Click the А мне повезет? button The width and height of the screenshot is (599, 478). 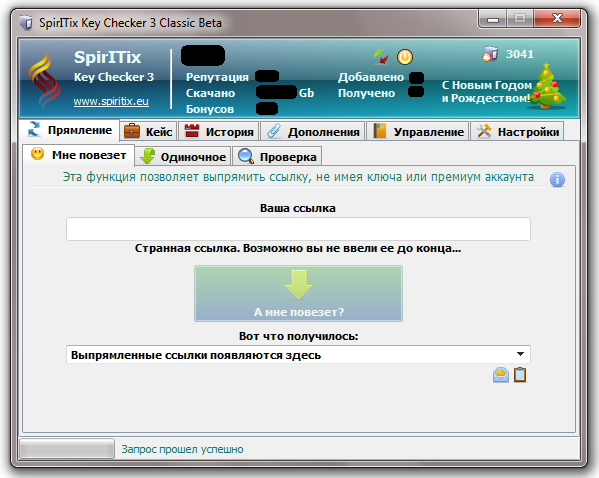coord(298,293)
